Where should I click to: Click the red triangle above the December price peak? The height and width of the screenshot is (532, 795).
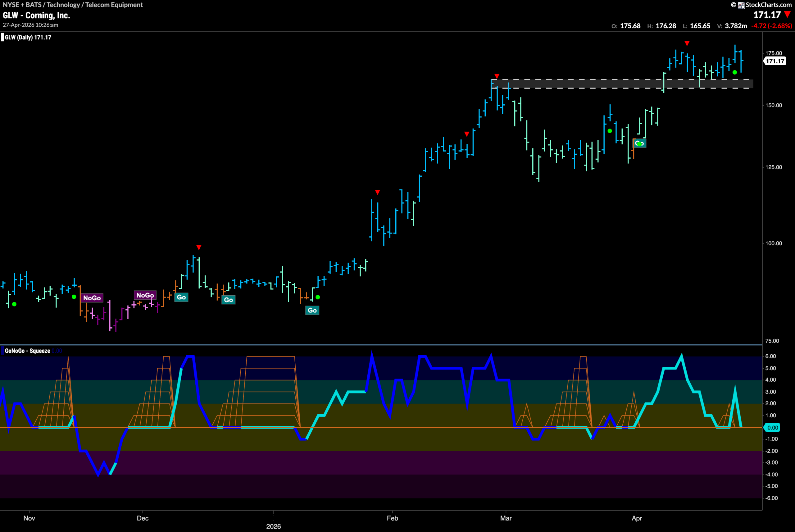click(x=199, y=247)
